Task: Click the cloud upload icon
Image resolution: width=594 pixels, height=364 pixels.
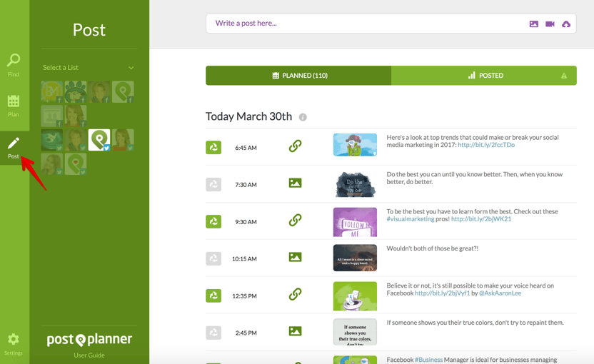Action: [566, 24]
